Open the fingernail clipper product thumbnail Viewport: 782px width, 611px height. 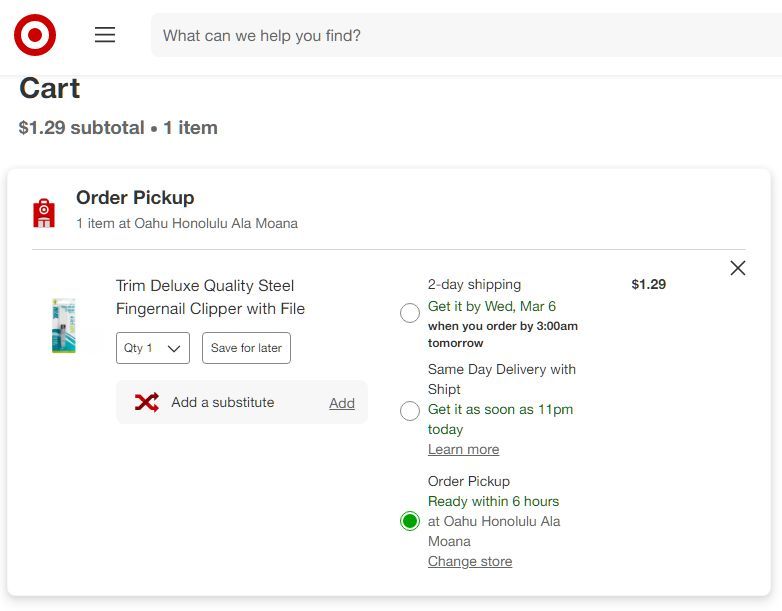click(x=64, y=325)
